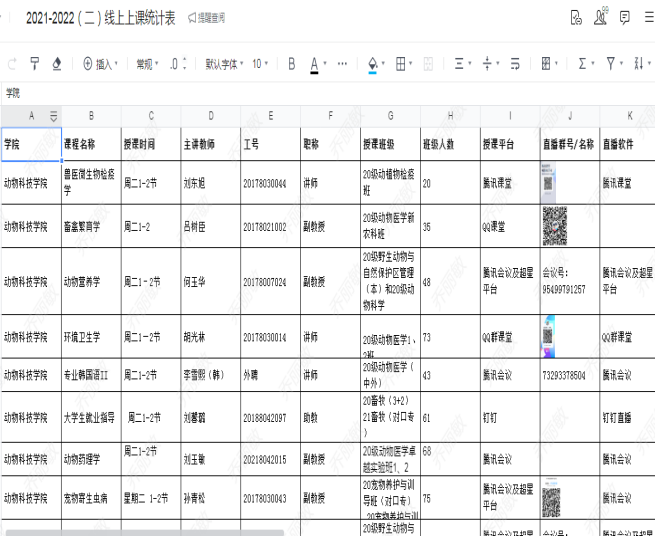Toggle bold formatting
This screenshot has height=536, width=655.
[291, 64]
